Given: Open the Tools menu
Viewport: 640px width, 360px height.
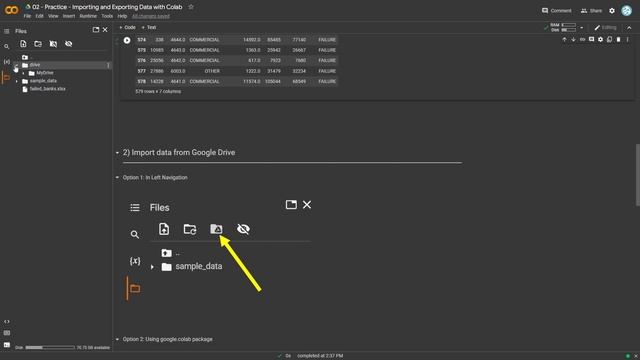Looking at the screenshot, I should (107, 16).
